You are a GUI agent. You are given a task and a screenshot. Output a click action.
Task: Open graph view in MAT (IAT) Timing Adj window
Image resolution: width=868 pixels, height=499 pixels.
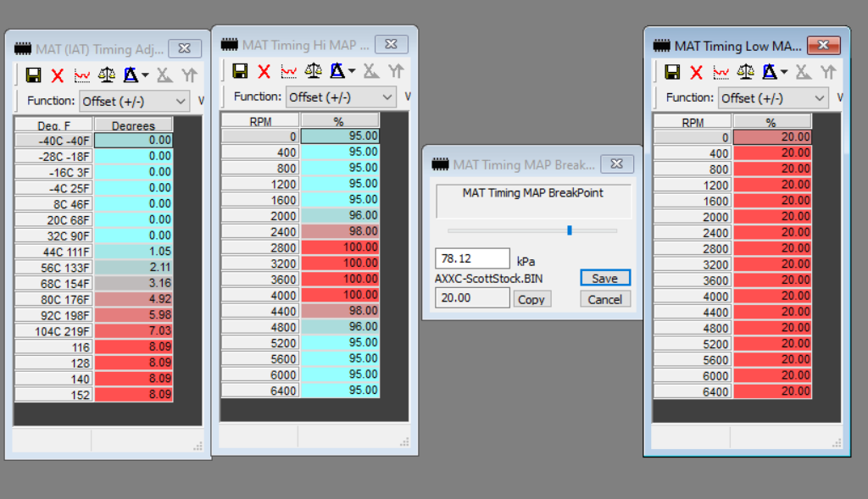click(82, 75)
